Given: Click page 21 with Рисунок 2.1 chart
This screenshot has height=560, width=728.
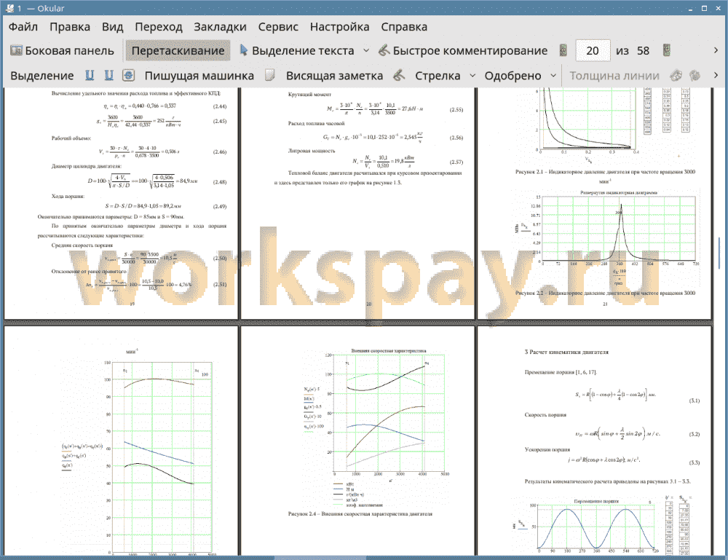Looking at the screenshot, I should click(594, 203).
